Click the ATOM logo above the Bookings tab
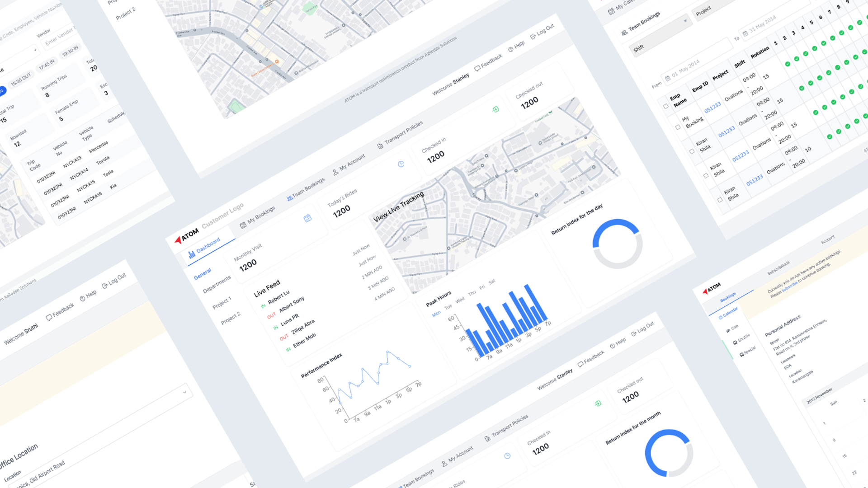868x488 pixels. [712, 288]
